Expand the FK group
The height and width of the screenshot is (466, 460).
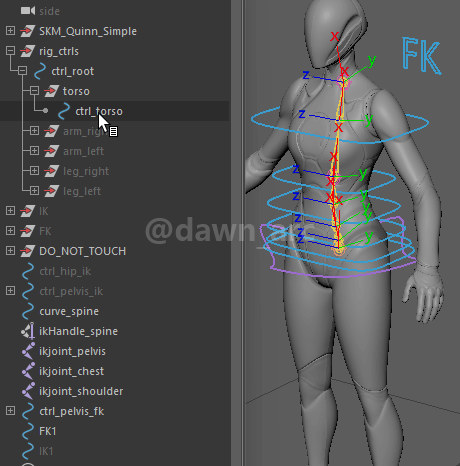10,231
